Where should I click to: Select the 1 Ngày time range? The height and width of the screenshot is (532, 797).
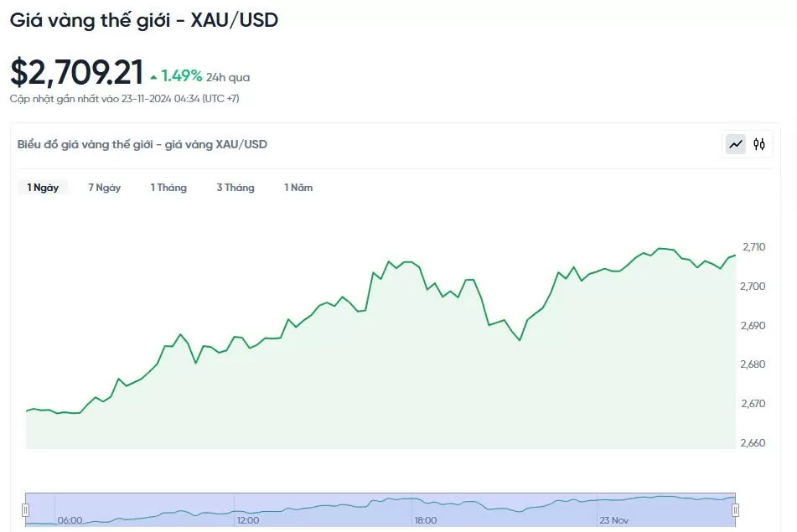click(43, 188)
